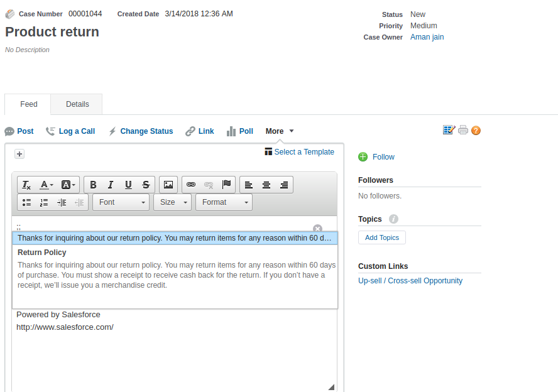The width and height of the screenshot is (558, 392).
Task: Open the printable view printer icon
Action: (463, 130)
